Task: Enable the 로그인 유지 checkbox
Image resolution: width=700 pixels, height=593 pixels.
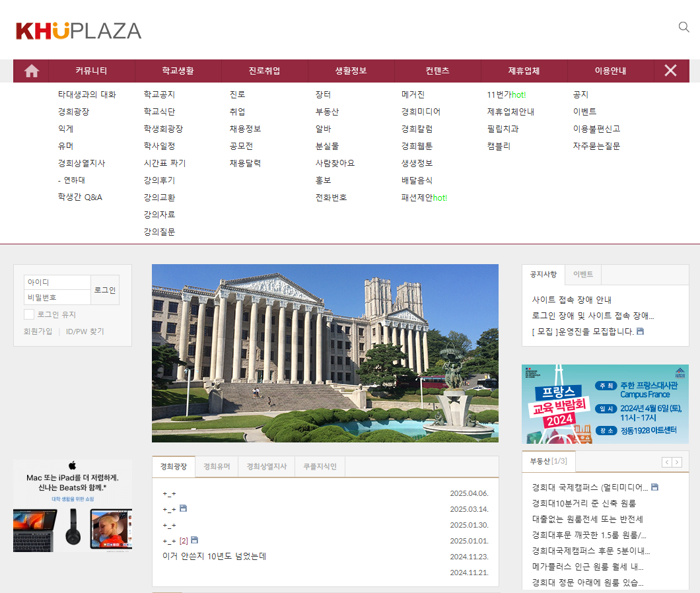Action: point(29,314)
